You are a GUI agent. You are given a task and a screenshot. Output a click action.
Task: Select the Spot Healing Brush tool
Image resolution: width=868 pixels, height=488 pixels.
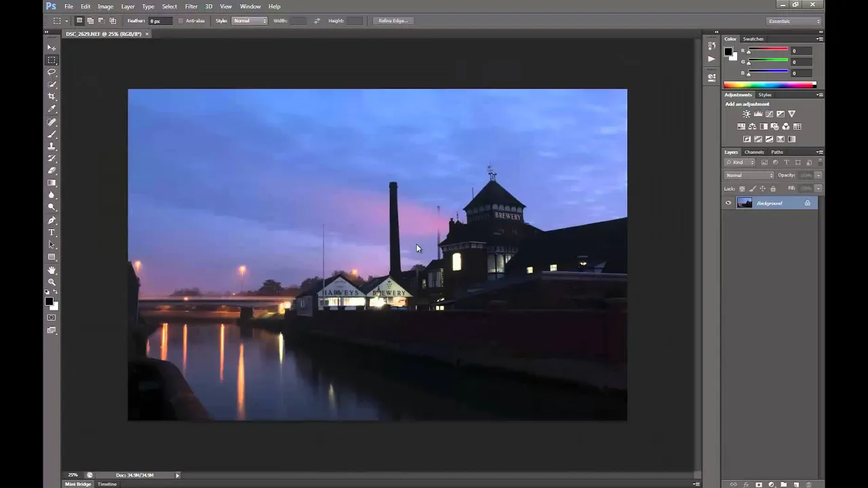click(52, 122)
